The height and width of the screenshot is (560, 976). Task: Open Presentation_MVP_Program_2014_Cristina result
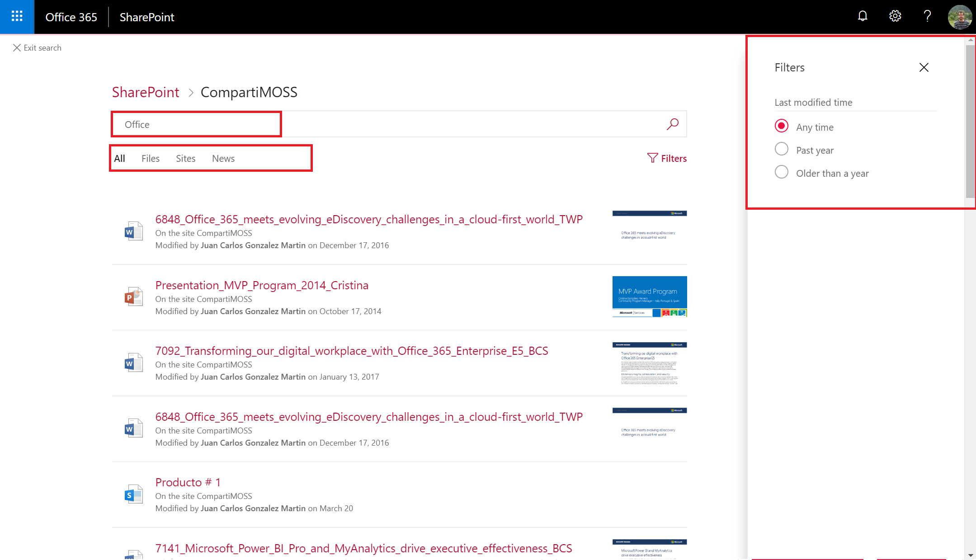262,285
